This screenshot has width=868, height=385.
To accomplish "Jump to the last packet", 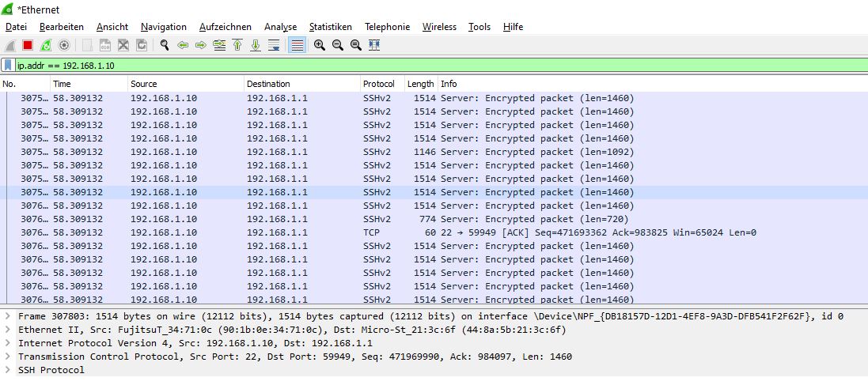I will [255, 46].
